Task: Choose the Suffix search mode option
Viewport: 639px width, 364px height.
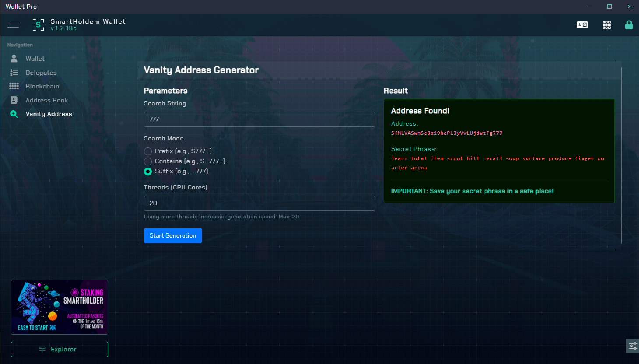Action: (148, 171)
